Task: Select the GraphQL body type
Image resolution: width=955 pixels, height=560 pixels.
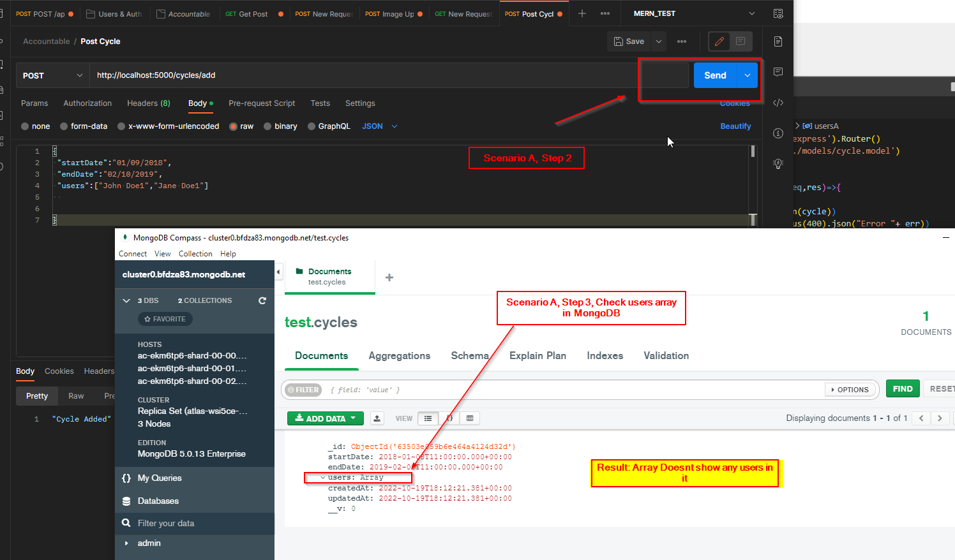Action: click(312, 126)
